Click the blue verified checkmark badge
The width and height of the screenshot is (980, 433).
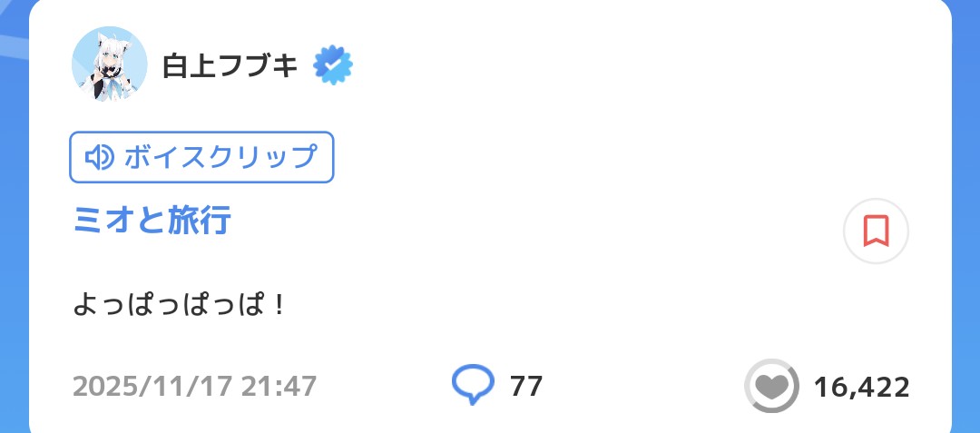[333, 65]
